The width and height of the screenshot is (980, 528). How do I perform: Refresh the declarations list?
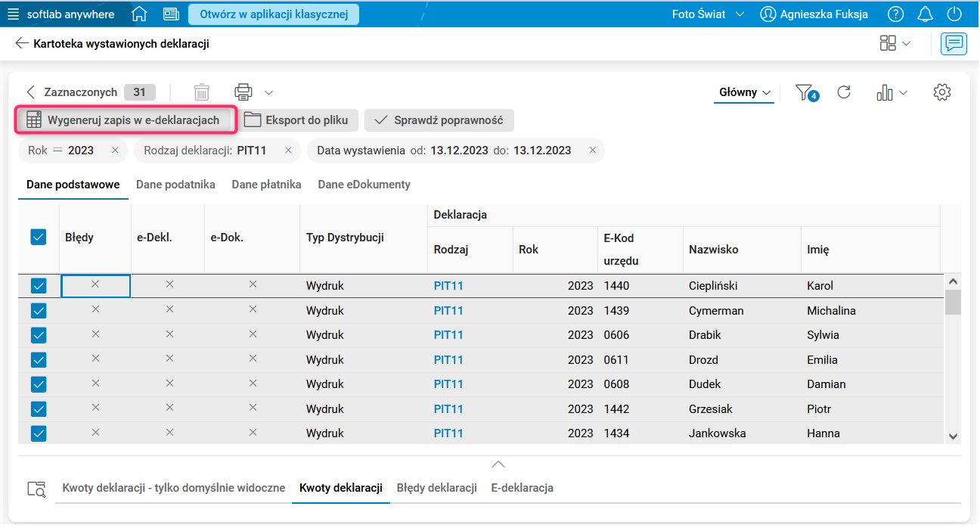pyautogui.click(x=845, y=92)
